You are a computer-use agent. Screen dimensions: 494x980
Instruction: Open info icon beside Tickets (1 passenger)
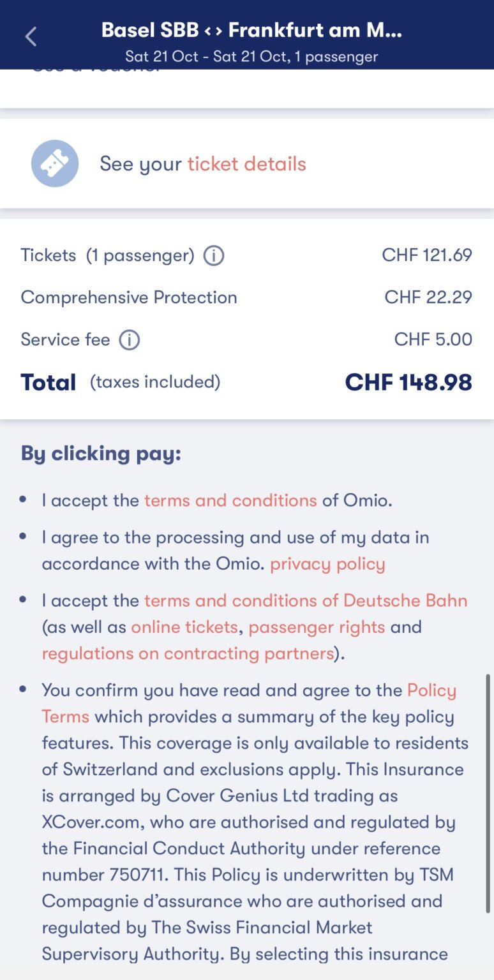(x=214, y=256)
